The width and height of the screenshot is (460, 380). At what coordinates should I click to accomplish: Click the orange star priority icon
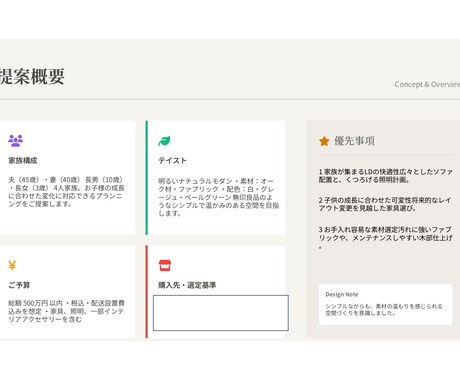coord(324,141)
